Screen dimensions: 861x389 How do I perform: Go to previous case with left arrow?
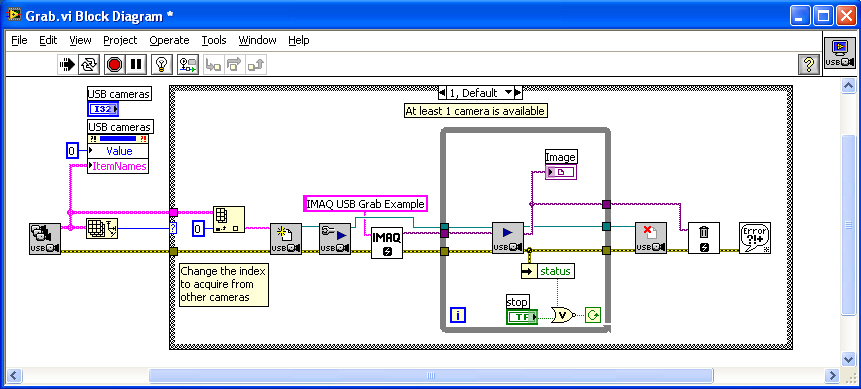442,92
